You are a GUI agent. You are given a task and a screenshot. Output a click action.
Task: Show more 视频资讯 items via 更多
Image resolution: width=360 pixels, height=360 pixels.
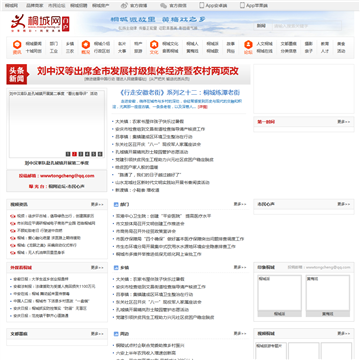click(x=97, y=204)
